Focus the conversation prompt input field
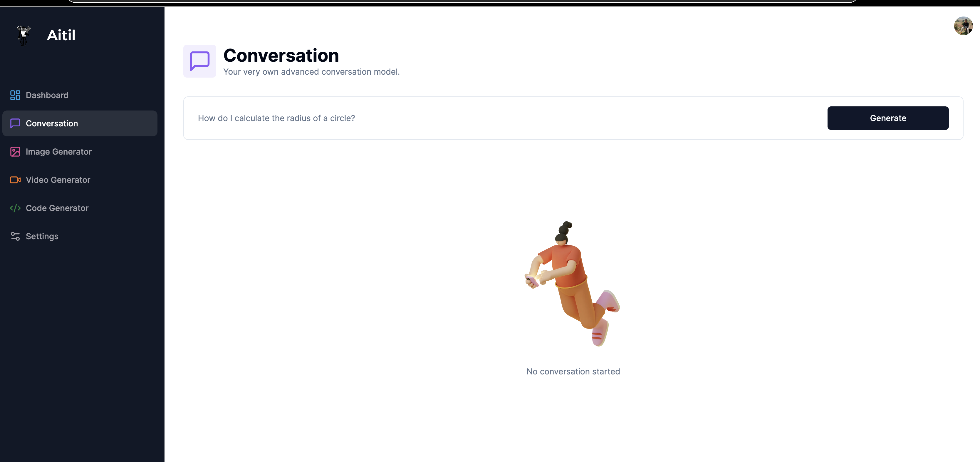This screenshot has height=462, width=980. pyautogui.click(x=495, y=118)
